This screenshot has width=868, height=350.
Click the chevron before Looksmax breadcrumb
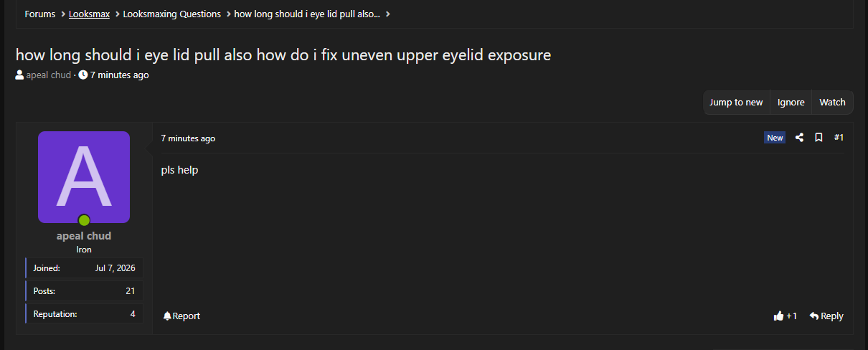pyautogui.click(x=62, y=14)
